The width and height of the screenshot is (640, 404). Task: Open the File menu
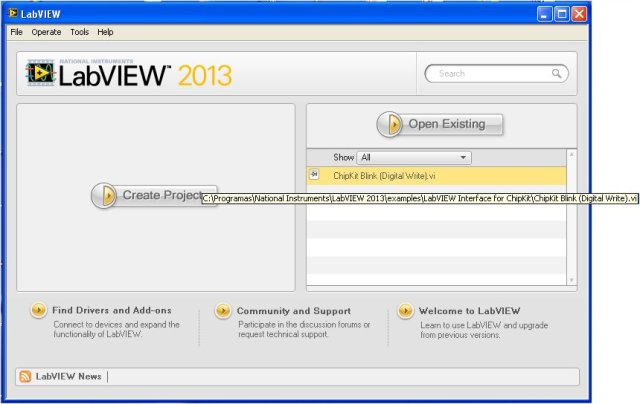coord(16,32)
